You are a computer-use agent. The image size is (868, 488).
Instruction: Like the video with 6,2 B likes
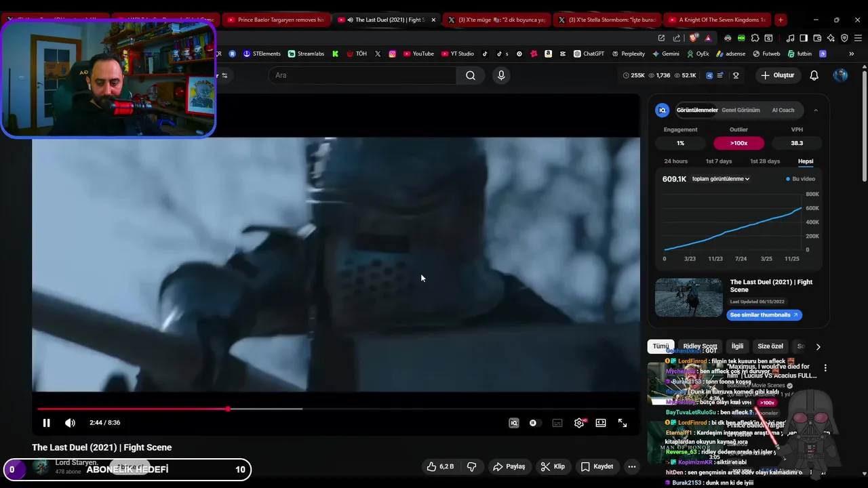(439, 466)
